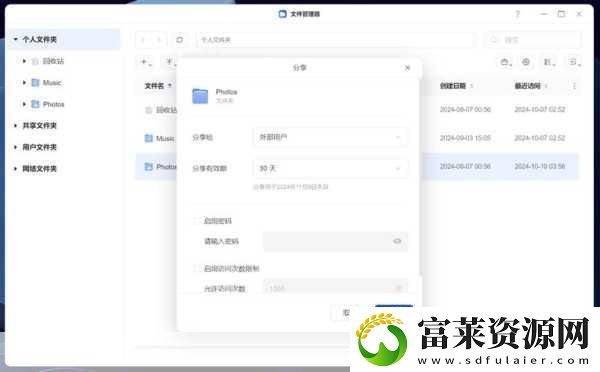Viewport: 600px width, 372px height.
Task: Close the share dialog
Action: [408, 68]
